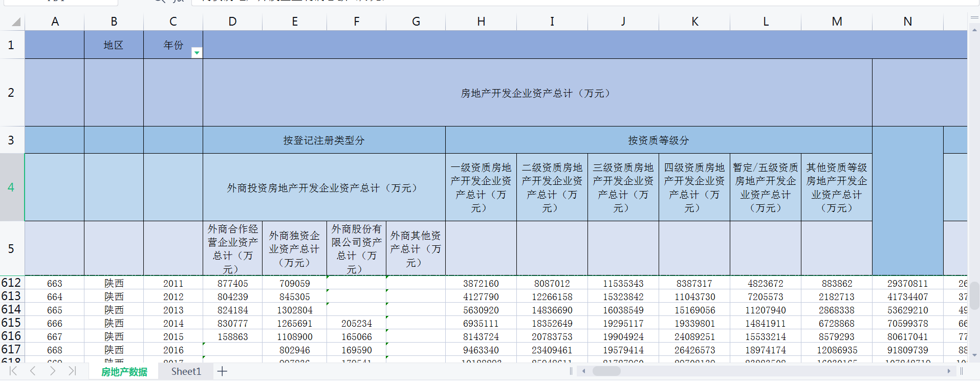This screenshot has height=381, width=980.
Task: Click the horizontal scrollbar thumb
Action: click(606, 371)
